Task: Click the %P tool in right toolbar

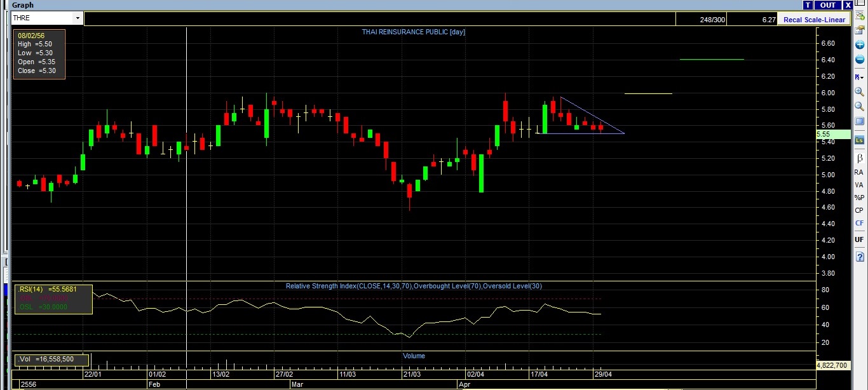Action: point(859,198)
